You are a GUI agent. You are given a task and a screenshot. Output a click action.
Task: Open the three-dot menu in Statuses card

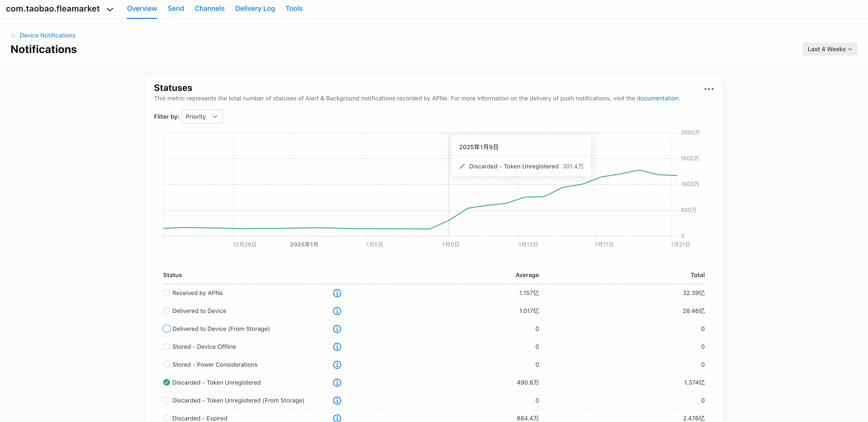click(709, 89)
